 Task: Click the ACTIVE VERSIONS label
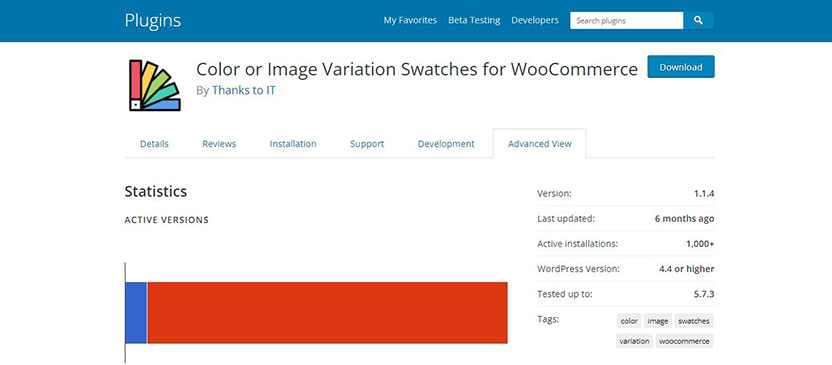coord(167,220)
